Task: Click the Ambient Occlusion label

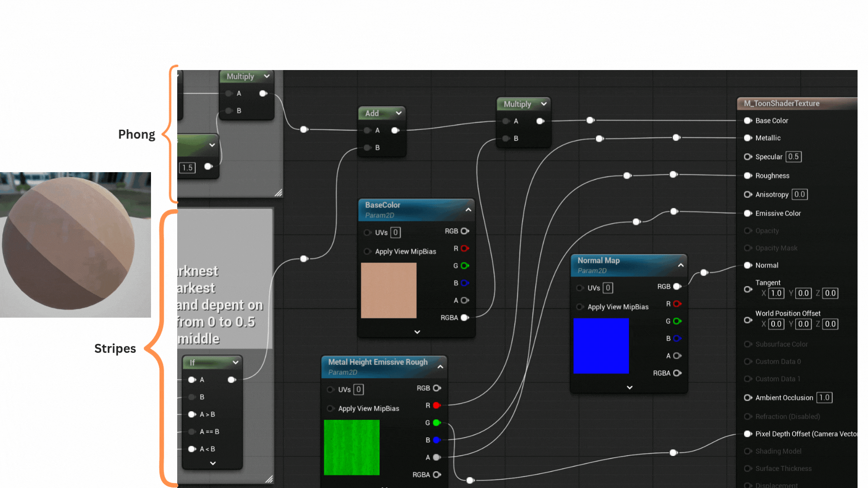Action: click(784, 398)
